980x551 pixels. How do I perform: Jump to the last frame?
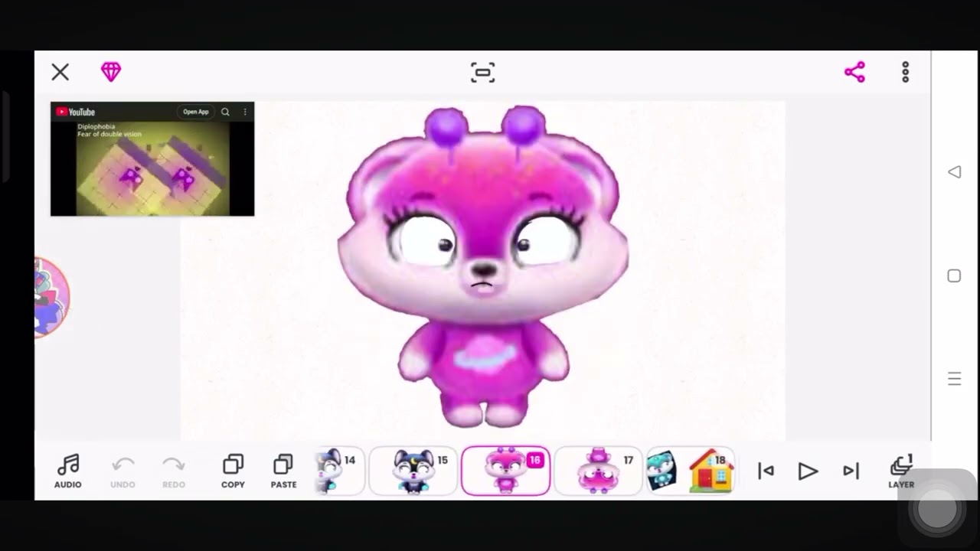pyautogui.click(x=851, y=471)
